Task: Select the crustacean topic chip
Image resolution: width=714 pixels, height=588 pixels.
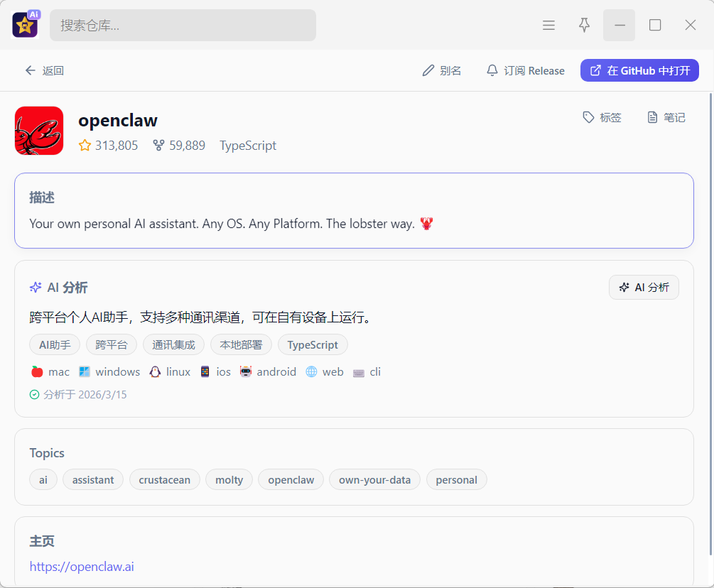Action: coord(164,479)
